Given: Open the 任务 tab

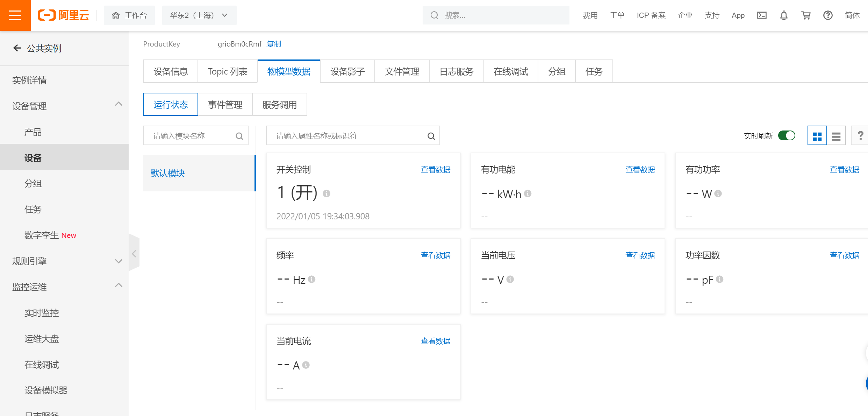Looking at the screenshot, I should point(594,71).
